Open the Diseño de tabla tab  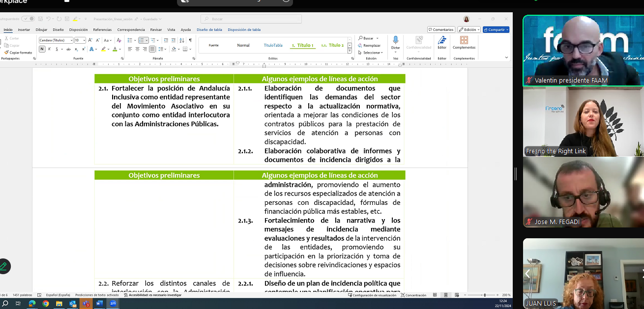pyautogui.click(x=209, y=29)
